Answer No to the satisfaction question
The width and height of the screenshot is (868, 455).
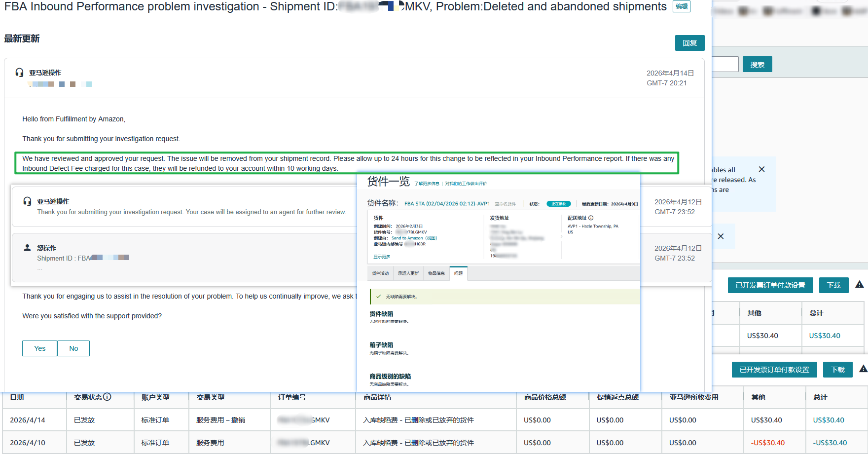tap(73, 348)
